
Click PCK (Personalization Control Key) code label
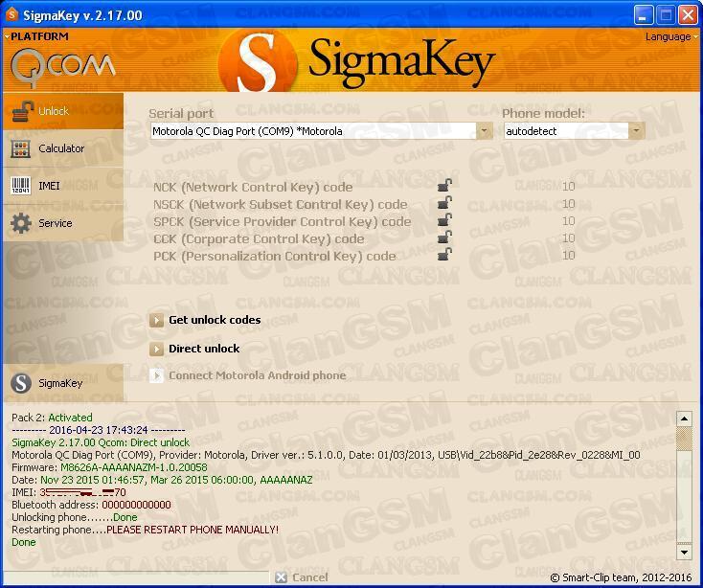[274, 256]
